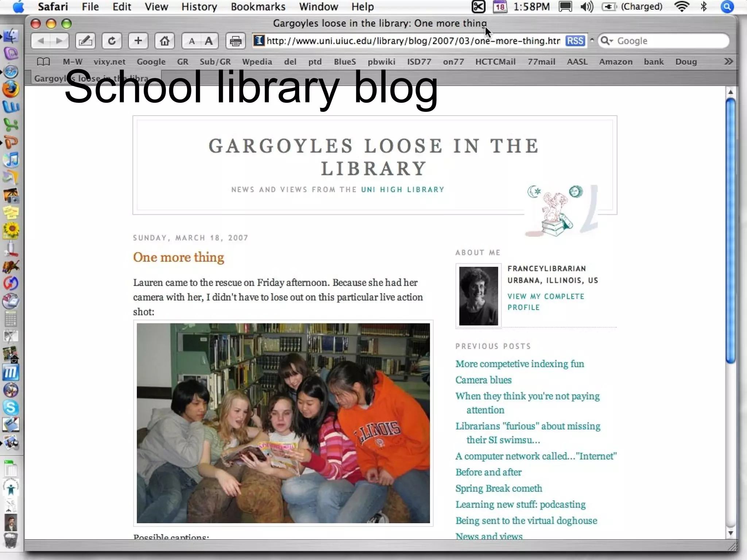
Task: Open More competetive indexing fun post
Action: click(520, 364)
